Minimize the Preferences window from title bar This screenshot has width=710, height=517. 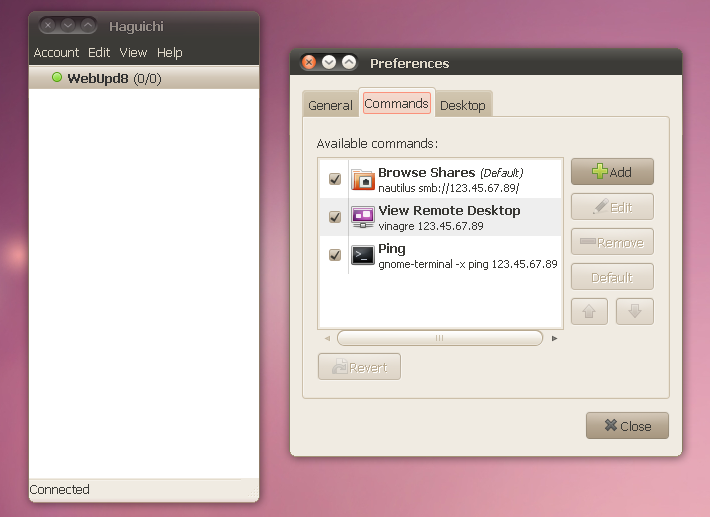329,62
